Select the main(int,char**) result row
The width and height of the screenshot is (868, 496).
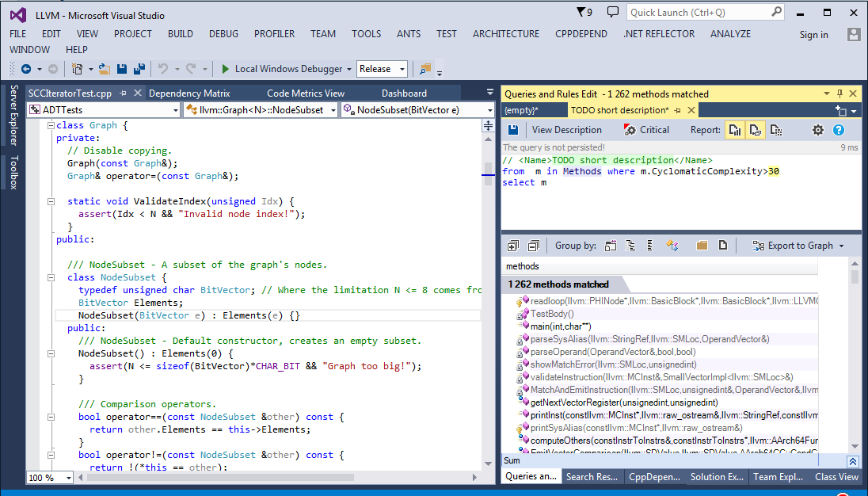point(667,326)
